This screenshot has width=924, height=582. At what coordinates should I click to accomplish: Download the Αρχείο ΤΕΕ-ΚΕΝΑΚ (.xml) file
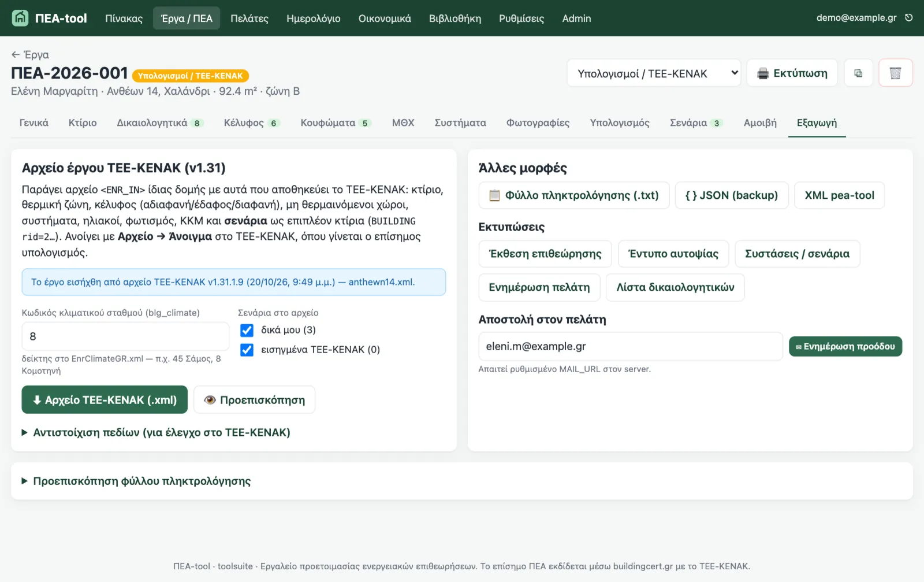105,400
